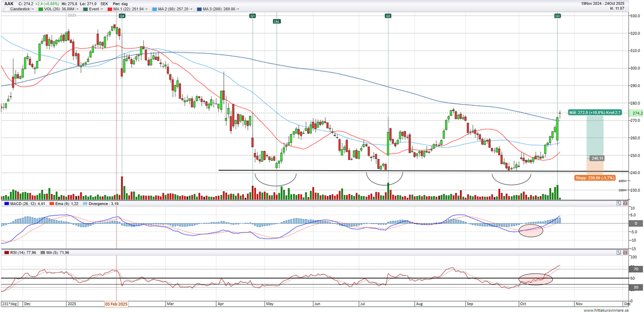
Task: Click the Q4 earnings event marker
Action: pos(122,17)
